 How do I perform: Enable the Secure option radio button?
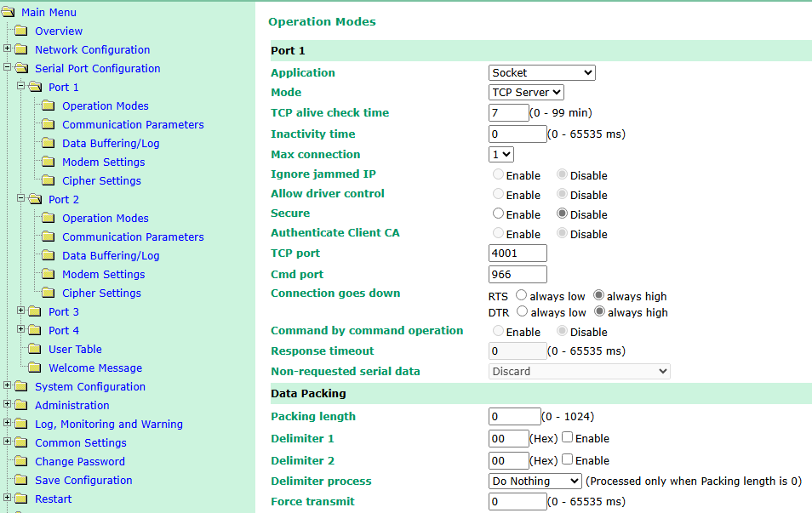[x=499, y=214]
